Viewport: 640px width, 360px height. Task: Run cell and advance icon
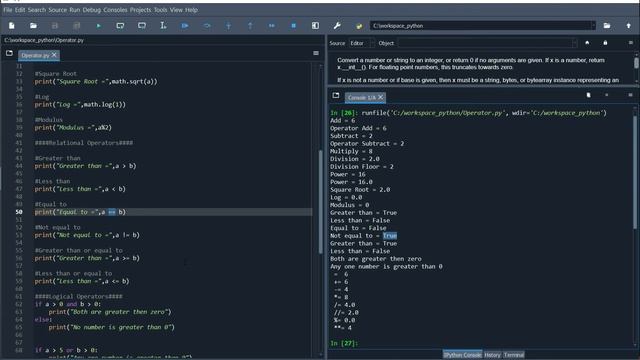click(x=142, y=26)
